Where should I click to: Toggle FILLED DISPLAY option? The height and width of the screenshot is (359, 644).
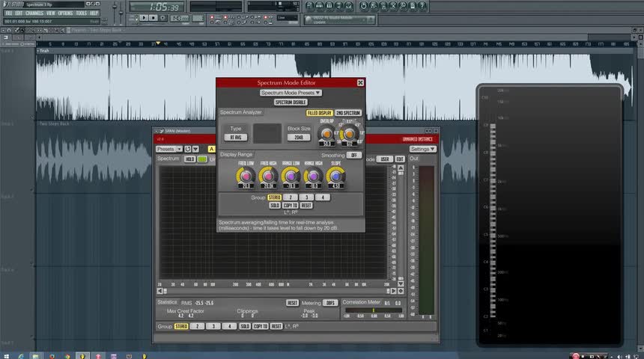pos(319,113)
